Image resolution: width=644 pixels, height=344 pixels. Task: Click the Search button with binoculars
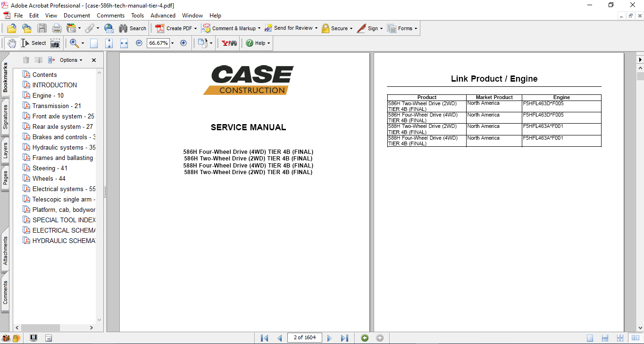133,28
